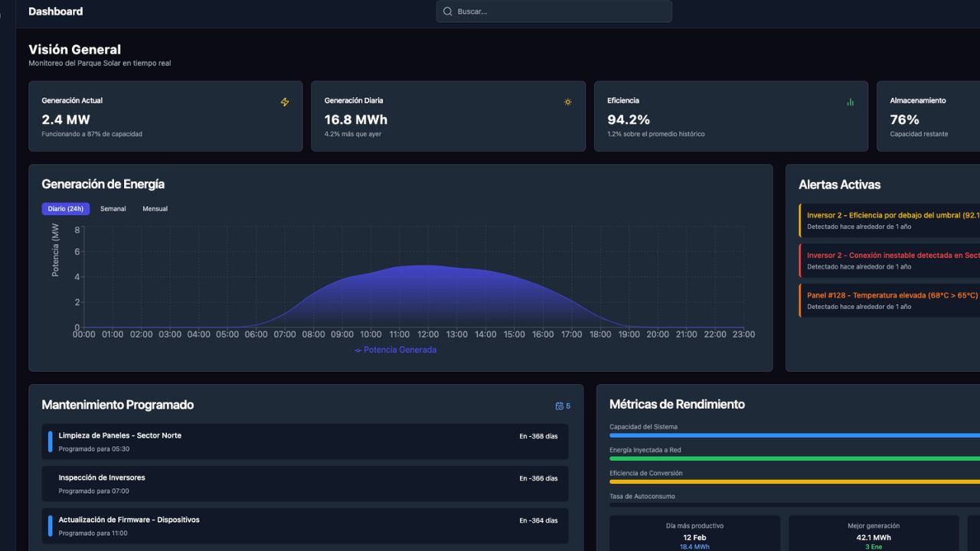The height and width of the screenshot is (551, 980).
Task: Click the 12:00 label on chart axis
Action: 428,334
